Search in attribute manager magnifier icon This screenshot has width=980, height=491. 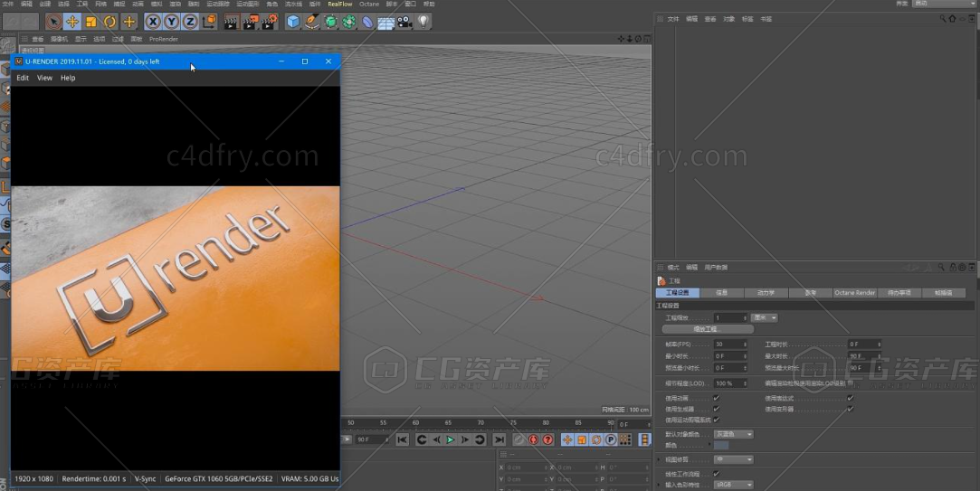(940, 268)
